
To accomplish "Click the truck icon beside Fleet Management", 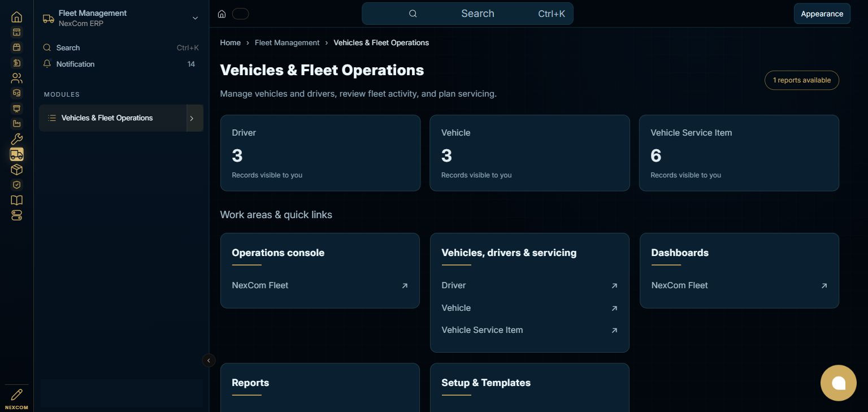I will click(49, 18).
